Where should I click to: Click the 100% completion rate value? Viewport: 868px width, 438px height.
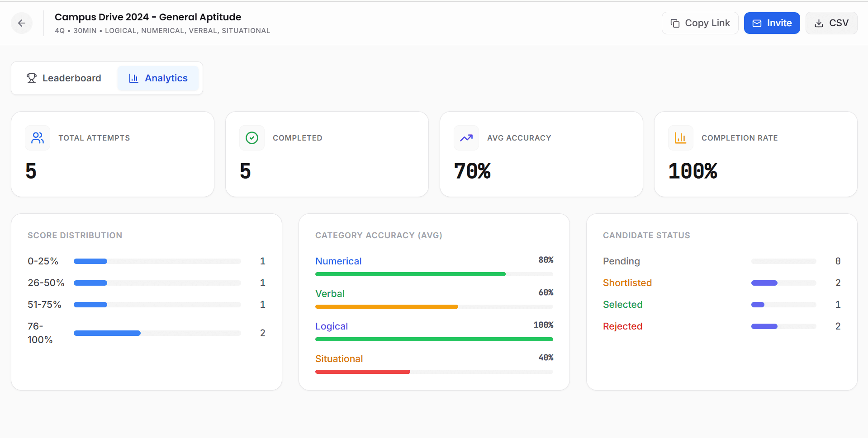[x=693, y=171]
